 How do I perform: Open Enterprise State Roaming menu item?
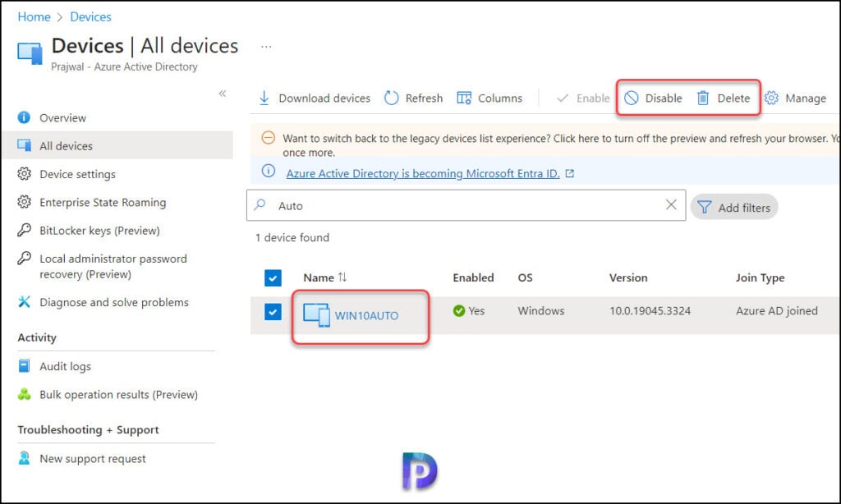[103, 202]
